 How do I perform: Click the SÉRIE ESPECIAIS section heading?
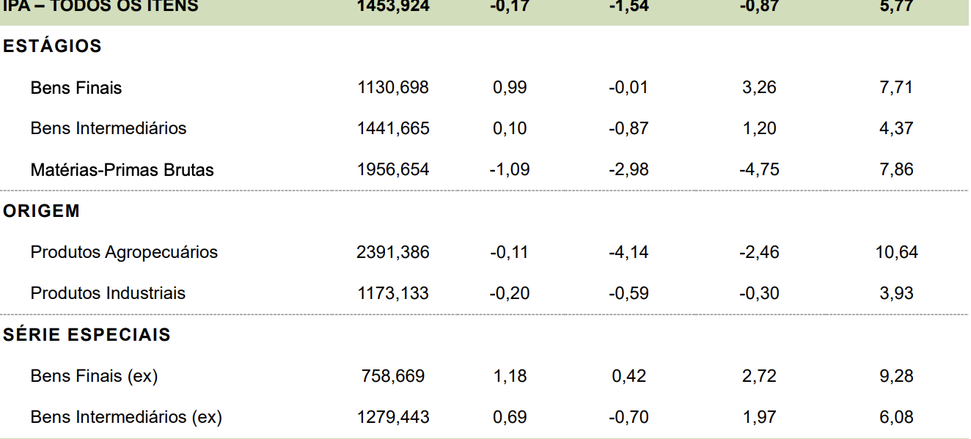(x=87, y=335)
